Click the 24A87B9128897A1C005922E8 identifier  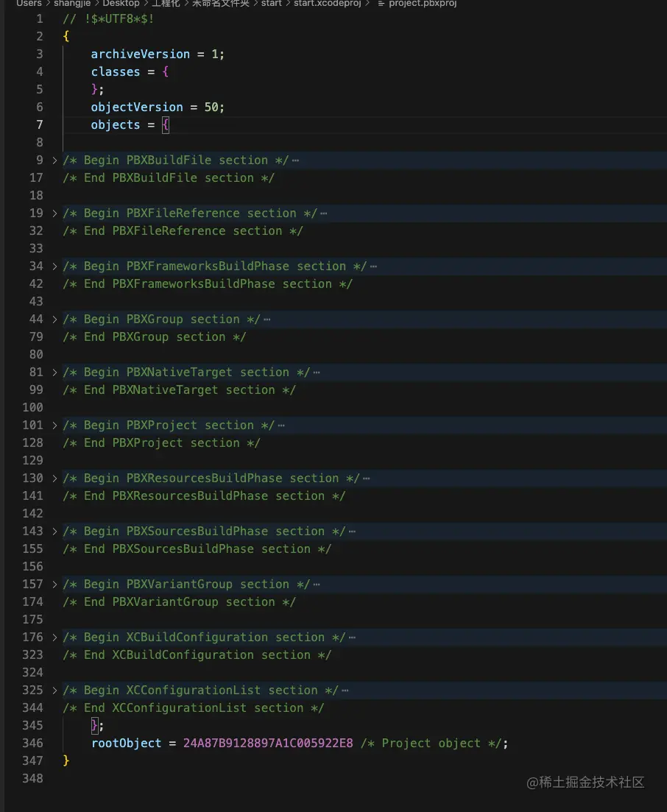268,743
